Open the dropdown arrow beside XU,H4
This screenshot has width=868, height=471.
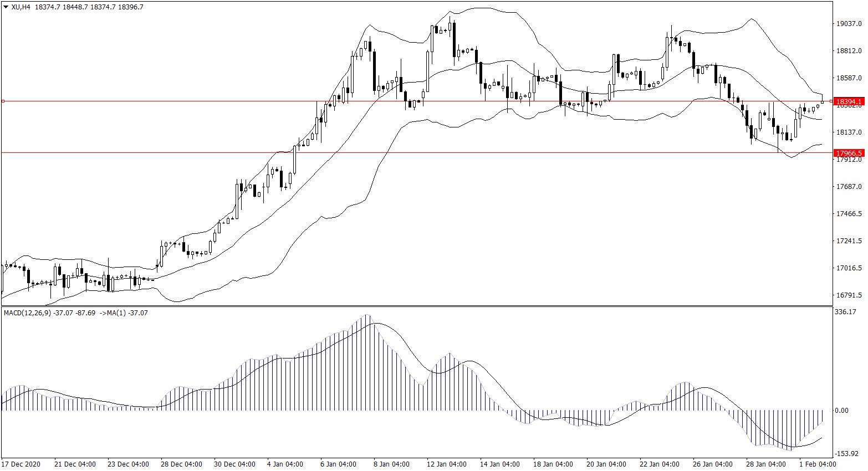point(6,7)
